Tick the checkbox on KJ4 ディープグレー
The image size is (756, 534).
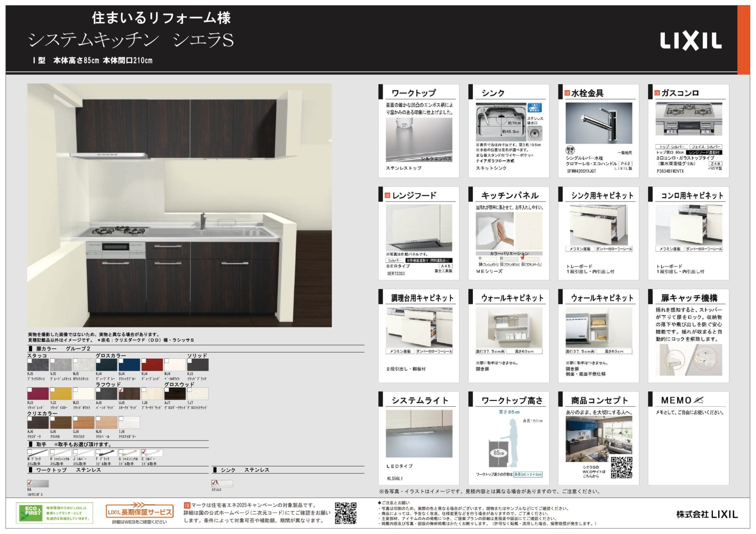[x=98, y=361]
